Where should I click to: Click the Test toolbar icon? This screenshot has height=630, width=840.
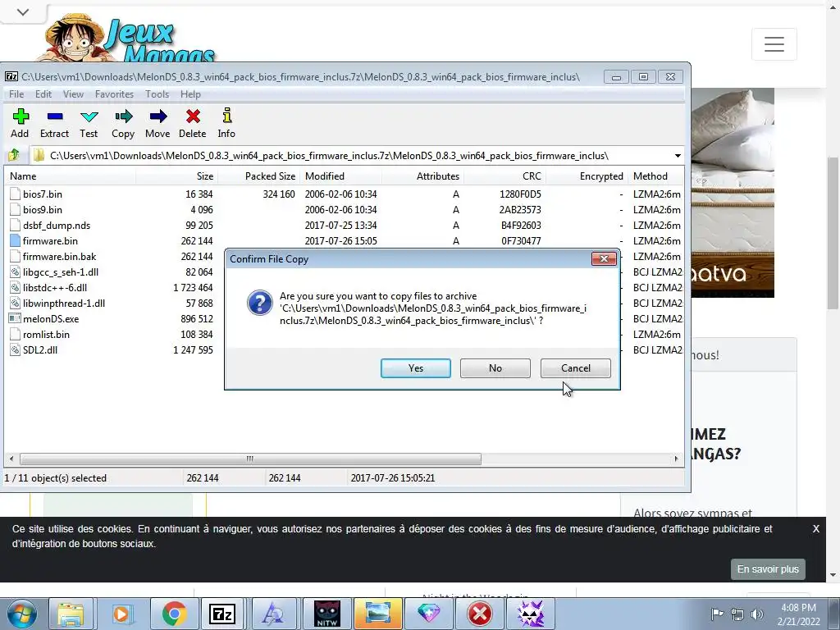tap(89, 116)
